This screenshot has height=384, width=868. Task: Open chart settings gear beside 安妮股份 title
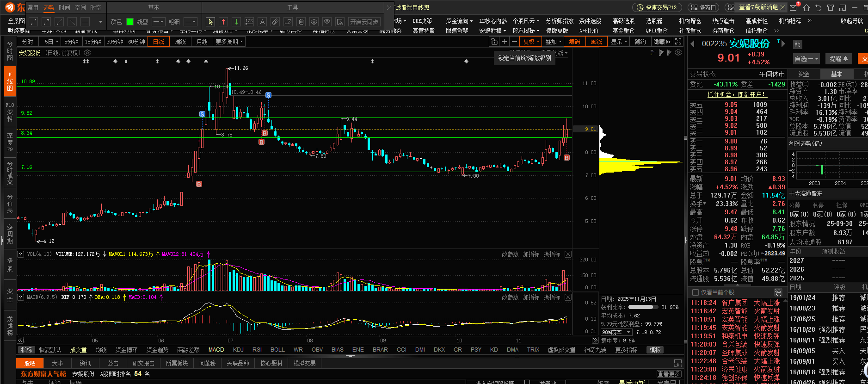[x=87, y=53]
